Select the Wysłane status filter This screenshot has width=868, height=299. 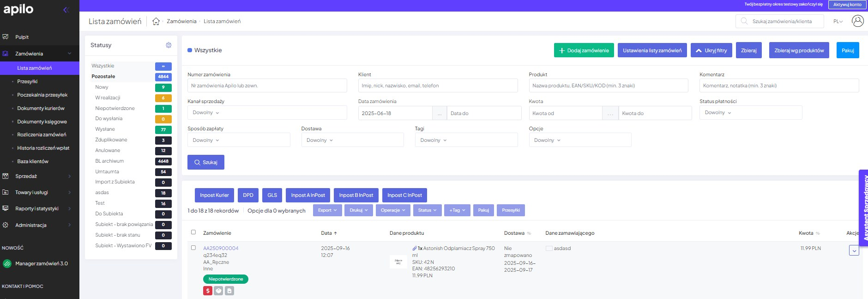click(105, 129)
